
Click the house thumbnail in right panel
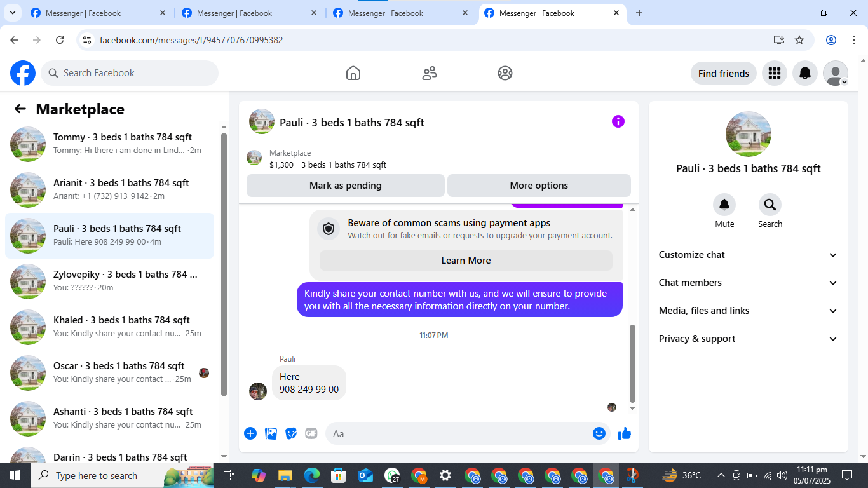pyautogui.click(x=749, y=134)
